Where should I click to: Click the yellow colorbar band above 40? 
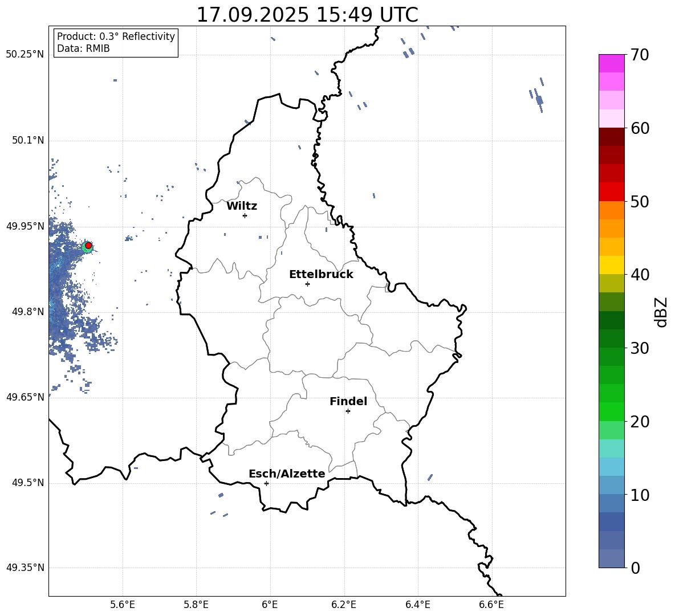(x=612, y=265)
